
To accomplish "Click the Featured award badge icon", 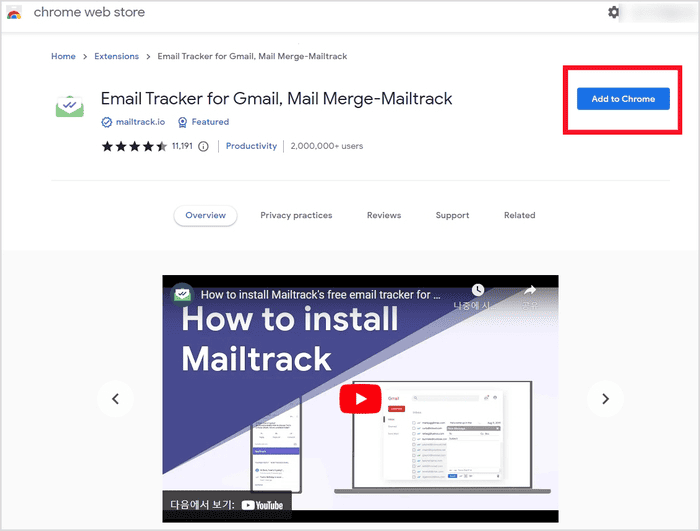I will [182, 122].
